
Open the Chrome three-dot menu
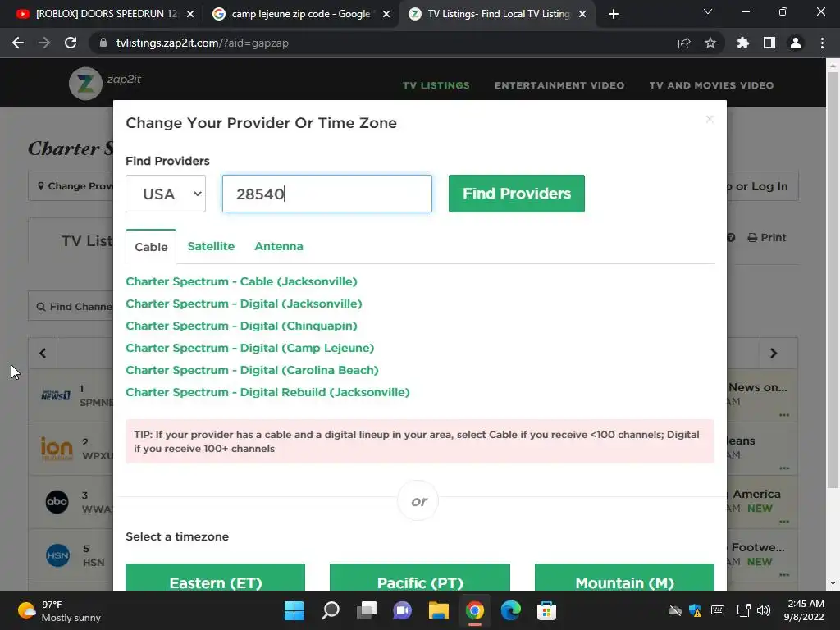822,43
